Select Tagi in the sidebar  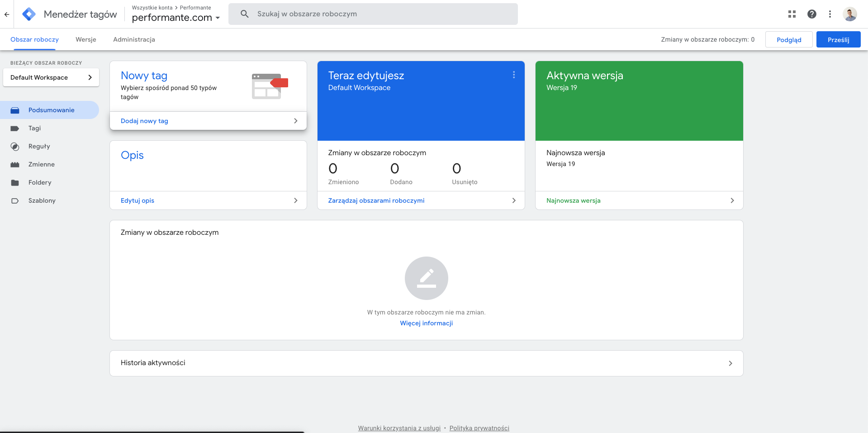pos(49,128)
